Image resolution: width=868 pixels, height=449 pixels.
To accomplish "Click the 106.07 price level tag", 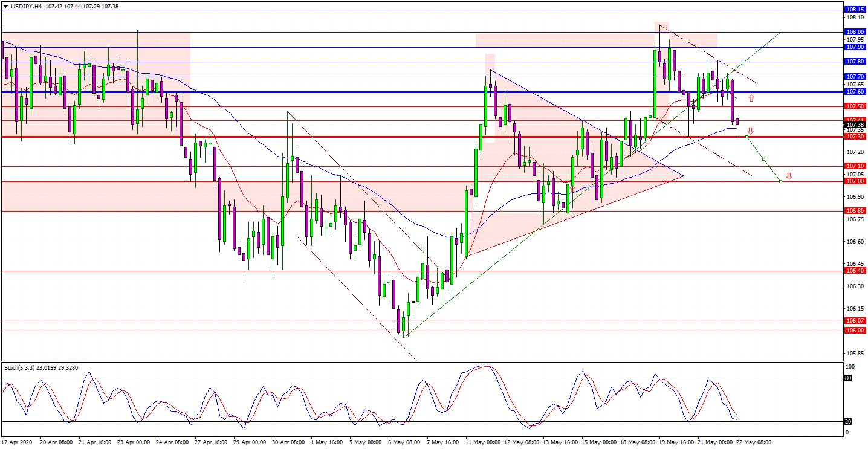I will coord(855,321).
